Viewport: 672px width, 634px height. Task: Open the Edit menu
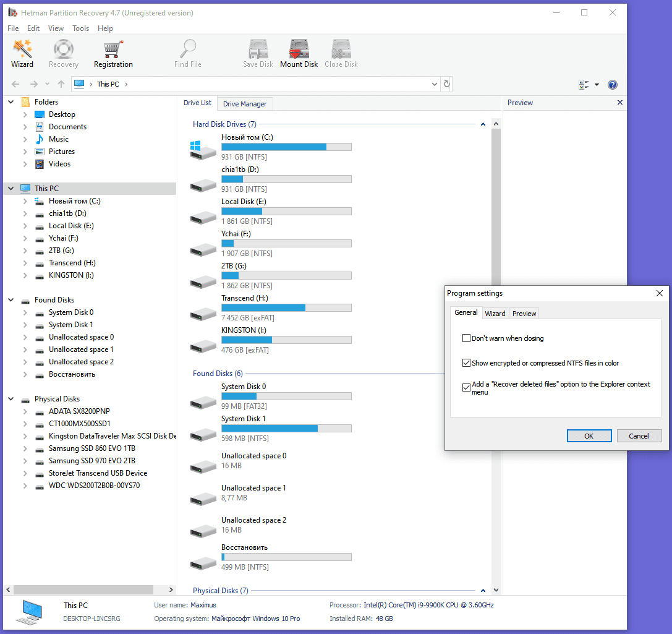click(33, 28)
